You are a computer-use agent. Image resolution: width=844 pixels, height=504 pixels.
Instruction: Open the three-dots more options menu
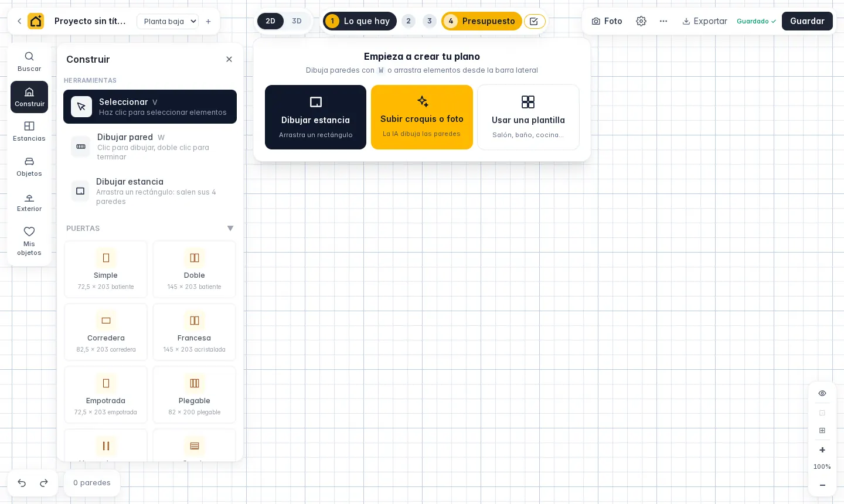pyautogui.click(x=663, y=21)
